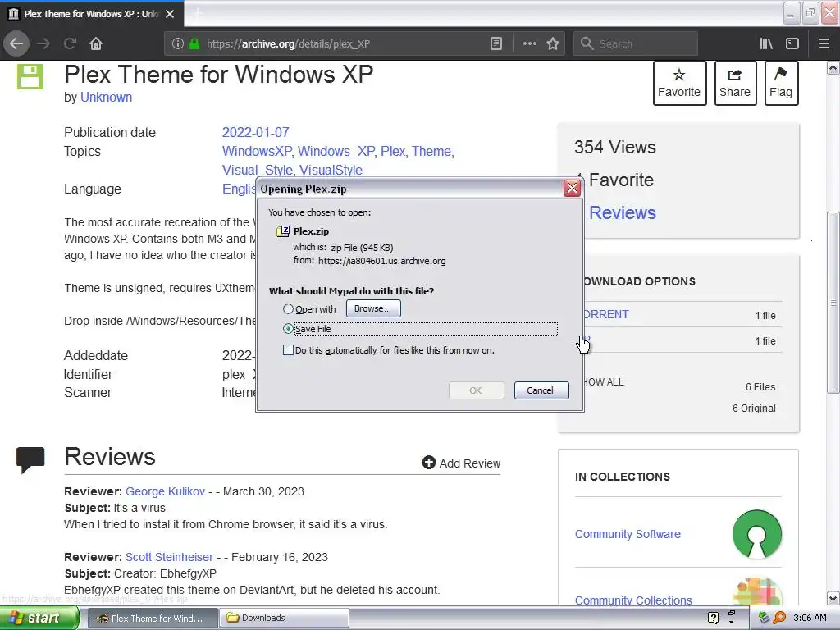Viewport: 840px width, 630px height.
Task: Click the 6 Original files text
Action: (754, 409)
